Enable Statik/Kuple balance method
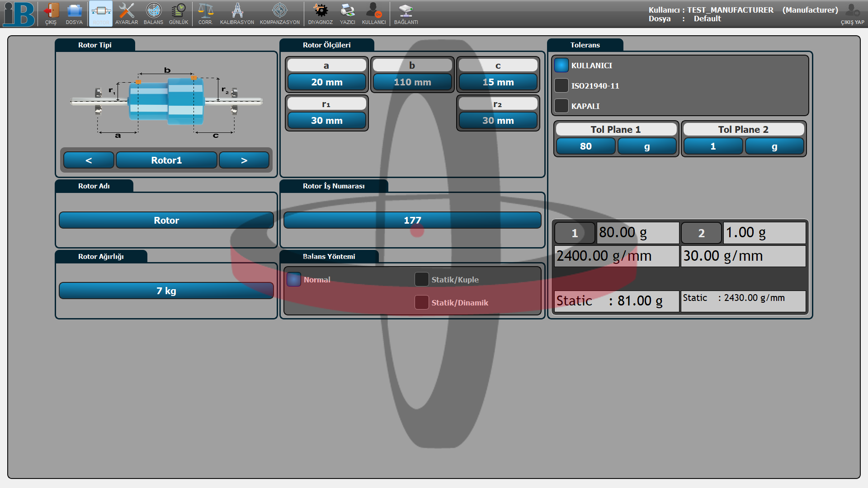Screen dimensions: 868x488 (421, 279)
